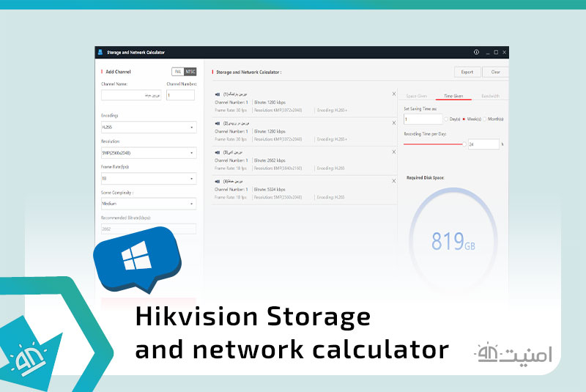Delete channel (3) using its X icon
This screenshot has width=586, height=392.
(x=394, y=152)
